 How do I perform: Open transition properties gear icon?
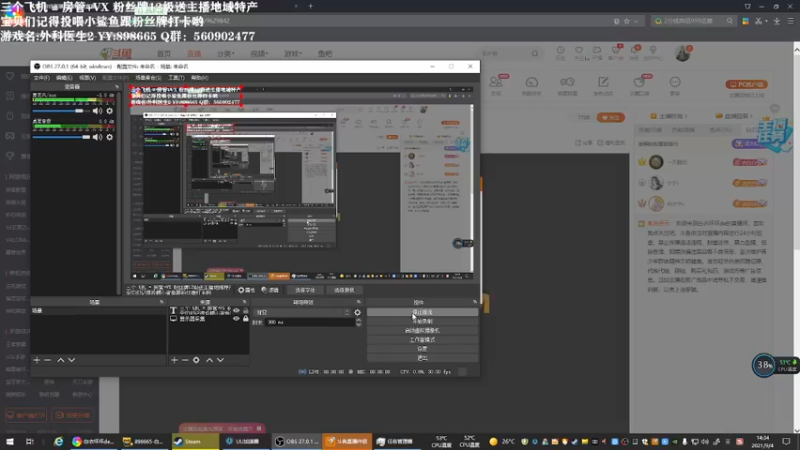[x=358, y=312]
